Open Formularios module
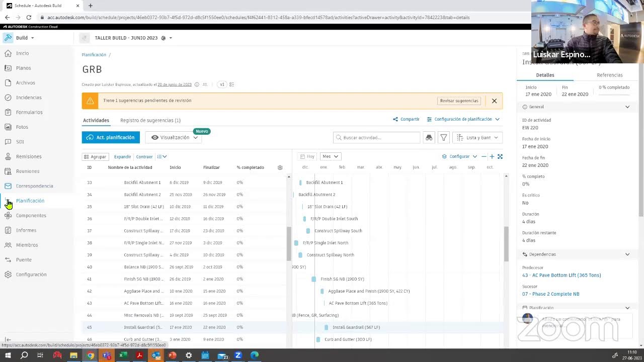Screen dimensions: 644x362 (29, 112)
